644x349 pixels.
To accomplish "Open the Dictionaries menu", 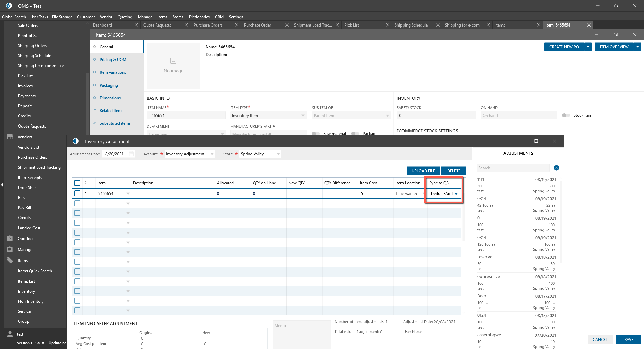I will (199, 17).
